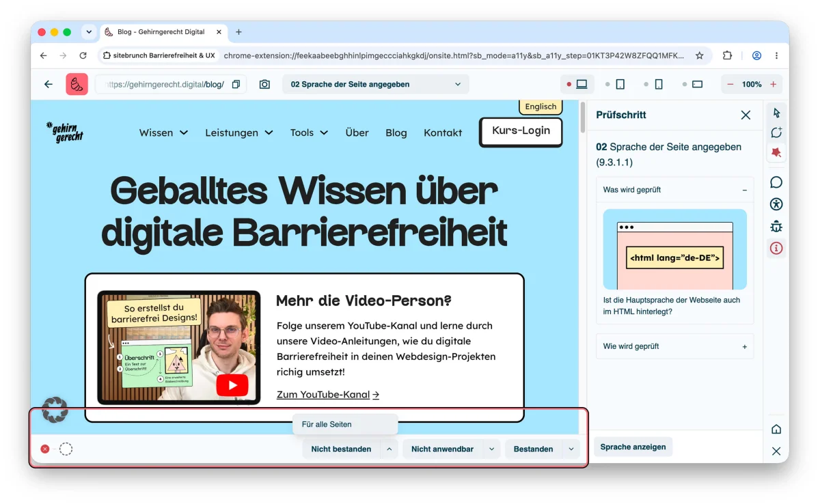Select the desktop laptop viewport
The width and height of the screenshot is (820, 504).
582,84
